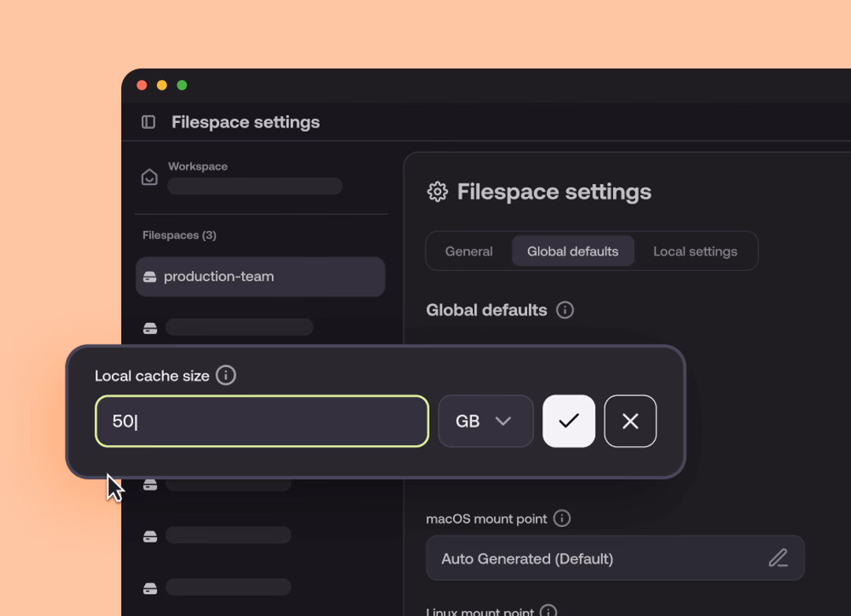
Task: Click the Auto Generated (Default) mount field
Action: pyautogui.click(x=591, y=558)
